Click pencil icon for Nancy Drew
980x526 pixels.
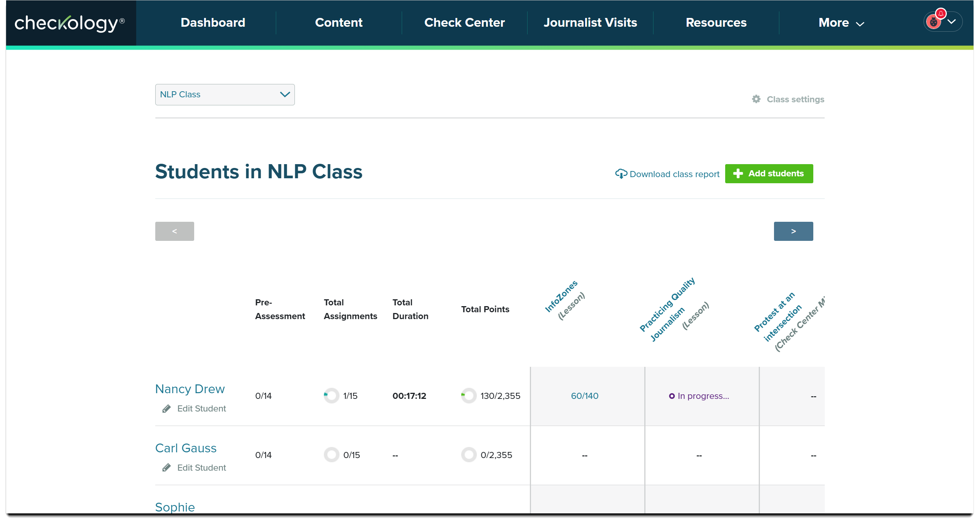167,409
